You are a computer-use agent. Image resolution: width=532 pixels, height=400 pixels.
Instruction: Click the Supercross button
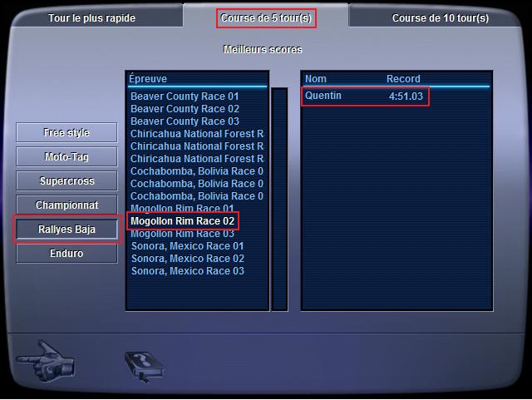(x=66, y=180)
